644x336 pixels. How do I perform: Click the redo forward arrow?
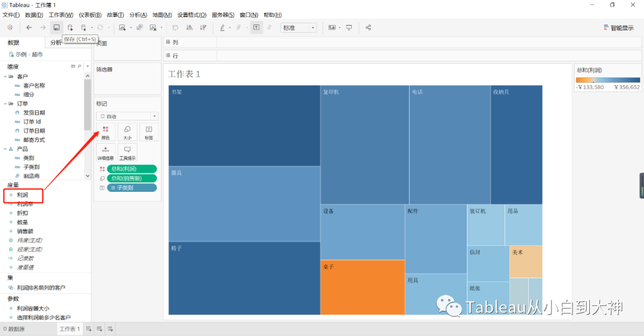[43, 27]
